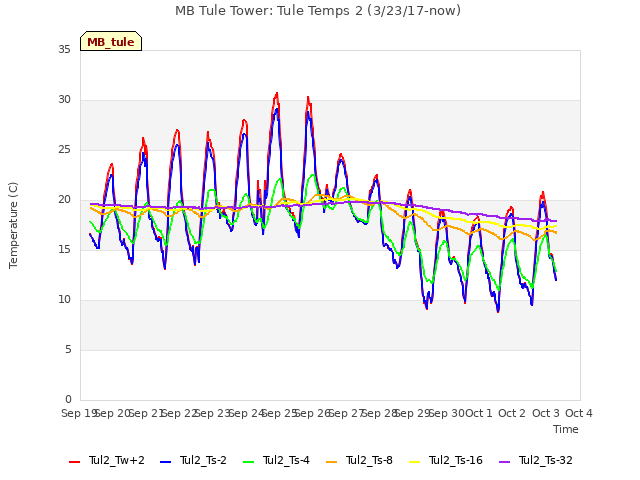Click the MB_tule label box

[111, 41]
